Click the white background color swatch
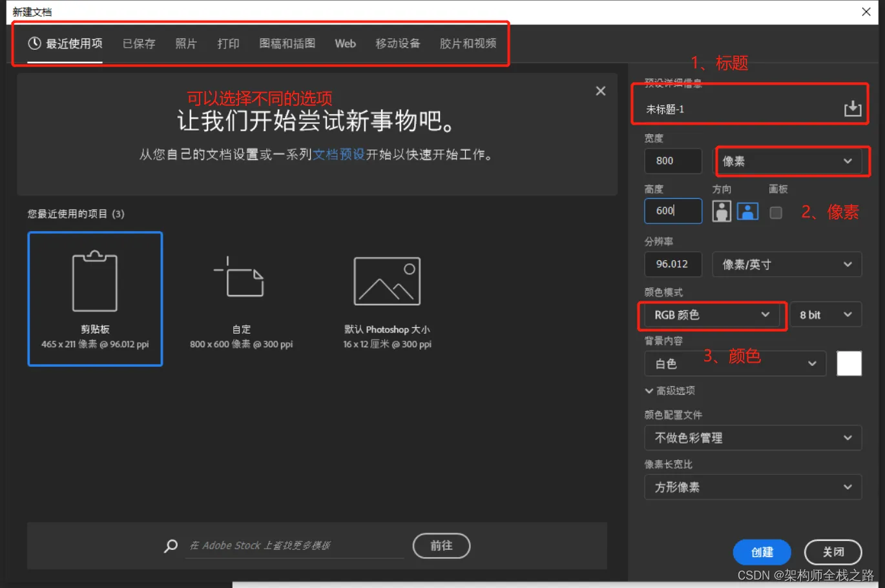The height and width of the screenshot is (588, 885). [849, 363]
